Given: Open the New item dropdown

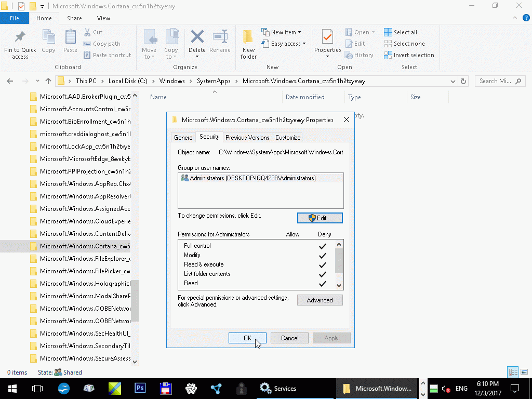Looking at the screenshot, I should (x=281, y=32).
